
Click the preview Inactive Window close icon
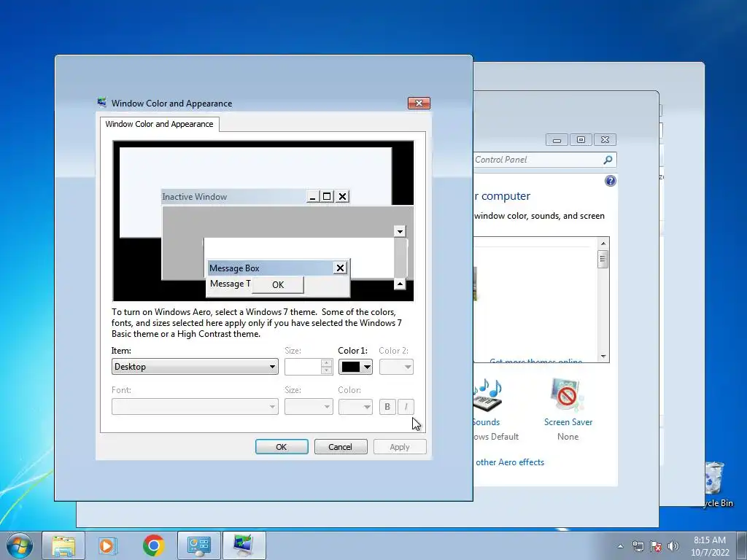click(x=342, y=196)
